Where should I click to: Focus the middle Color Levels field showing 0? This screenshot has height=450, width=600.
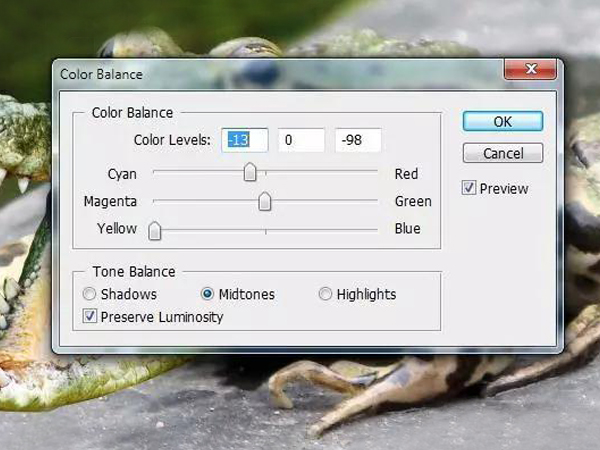click(301, 141)
